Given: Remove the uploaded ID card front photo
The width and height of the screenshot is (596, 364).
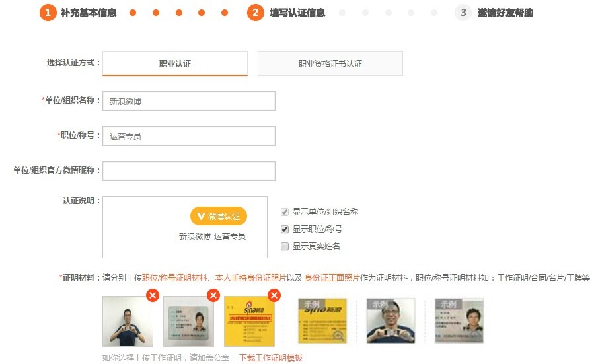Looking at the screenshot, I should coord(213,295).
